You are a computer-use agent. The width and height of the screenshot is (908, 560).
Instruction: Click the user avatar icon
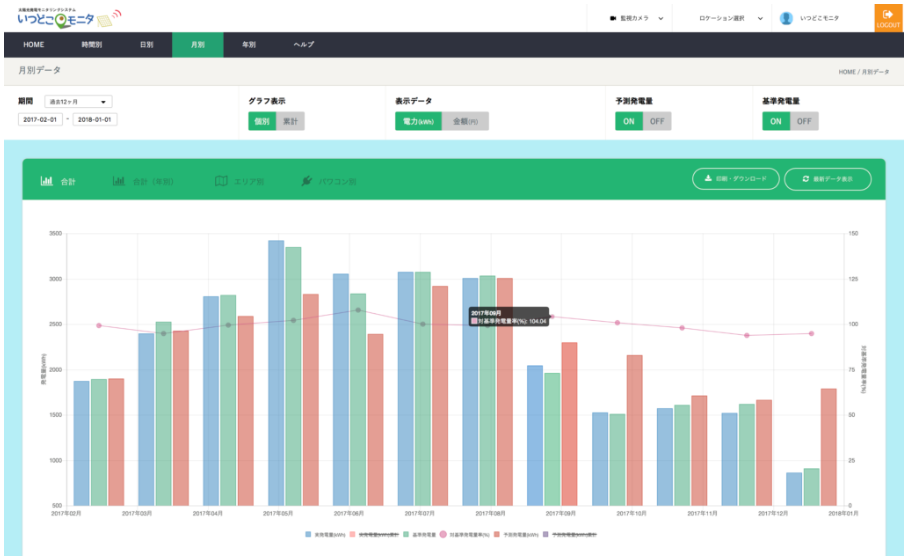pyautogui.click(x=786, y=18)
